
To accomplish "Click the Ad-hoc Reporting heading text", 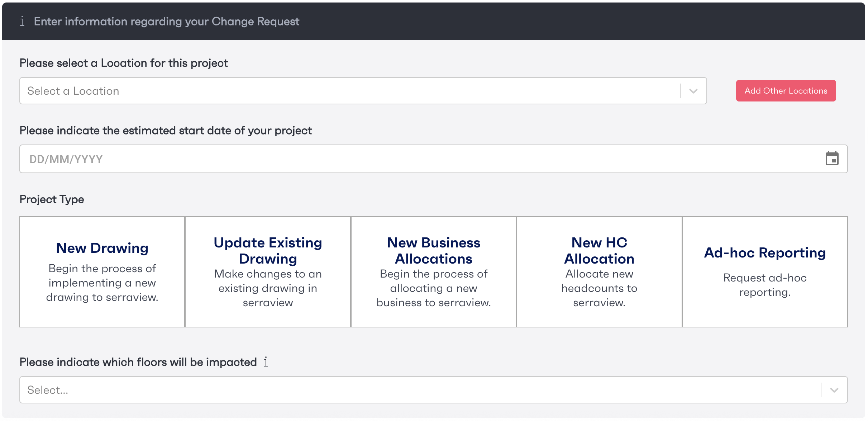I will (x=764, y=253).
